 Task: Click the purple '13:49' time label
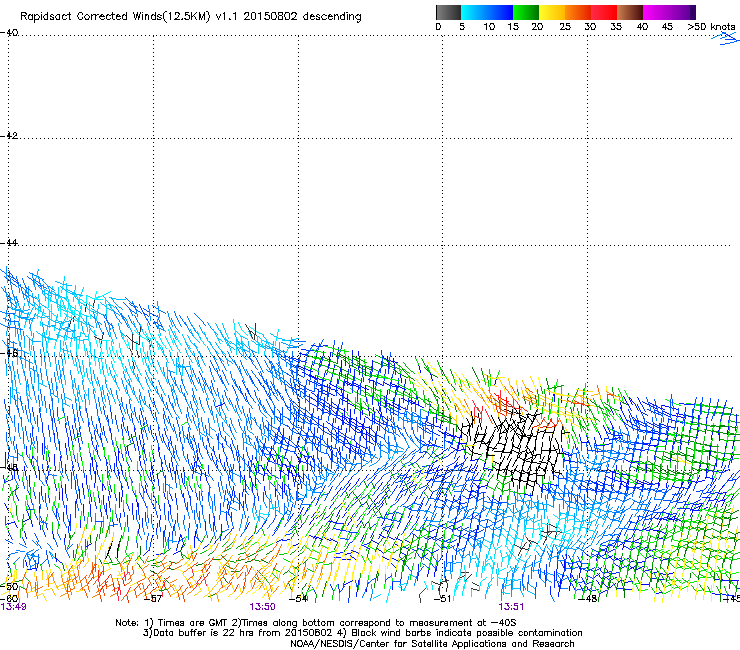point(13,607)
